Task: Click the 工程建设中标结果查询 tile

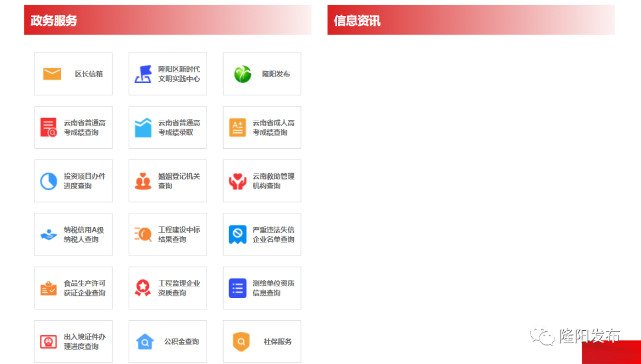Action: [x=167, y=234]
